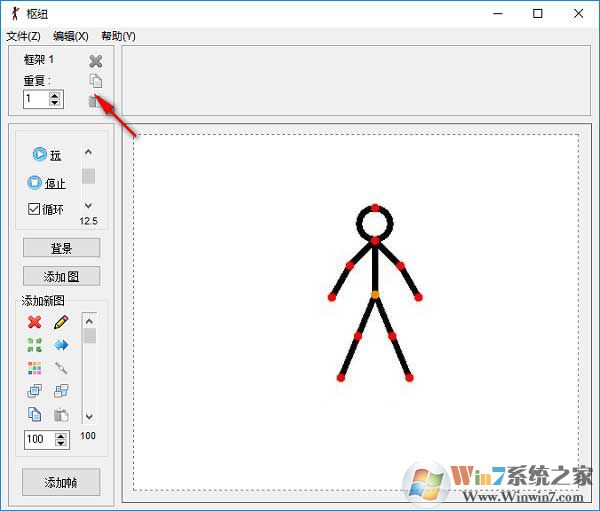The width and height of the screenshot is (600, 511).
Task: Select the red left elbow handle
Action: pyautogui.click(x=350, y=266)
